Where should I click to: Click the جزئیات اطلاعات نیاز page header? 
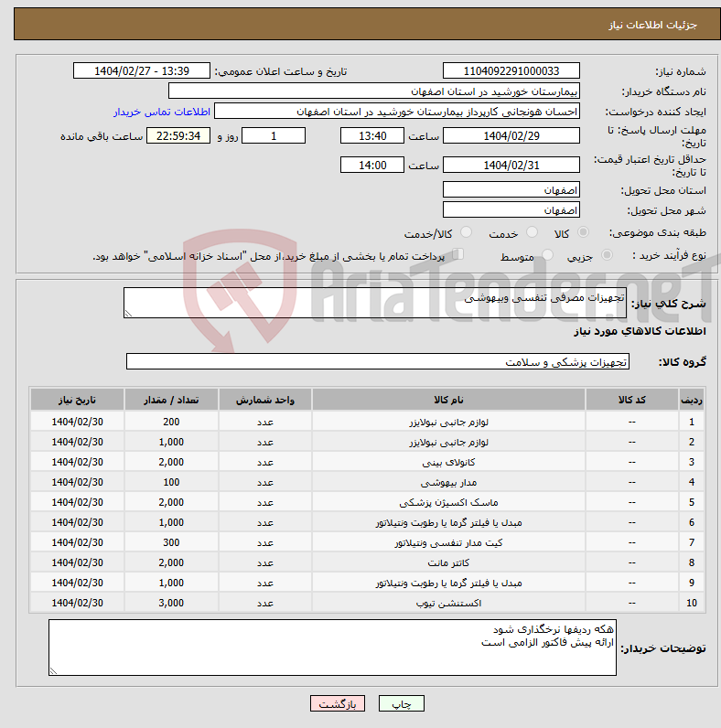coord(652,25)
